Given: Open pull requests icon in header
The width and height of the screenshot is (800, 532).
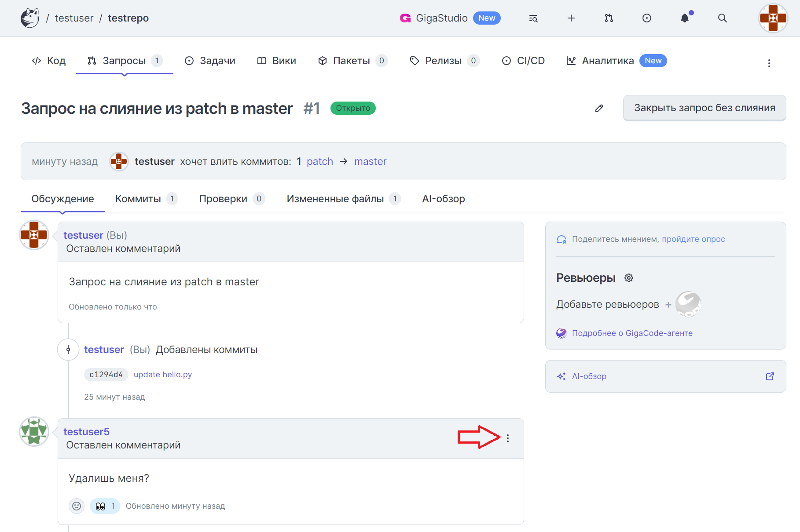Looking at the screenshot, I should coord(609,18).
